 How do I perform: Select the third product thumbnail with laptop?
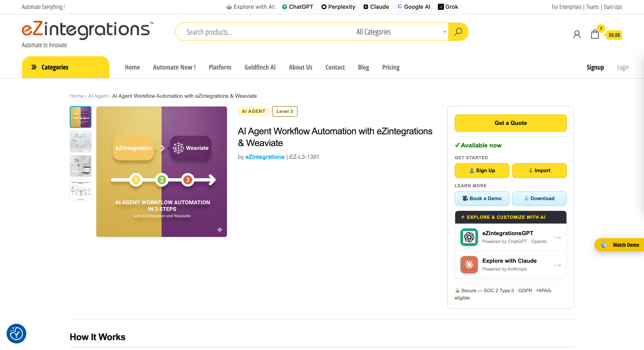tap(81, 166)
